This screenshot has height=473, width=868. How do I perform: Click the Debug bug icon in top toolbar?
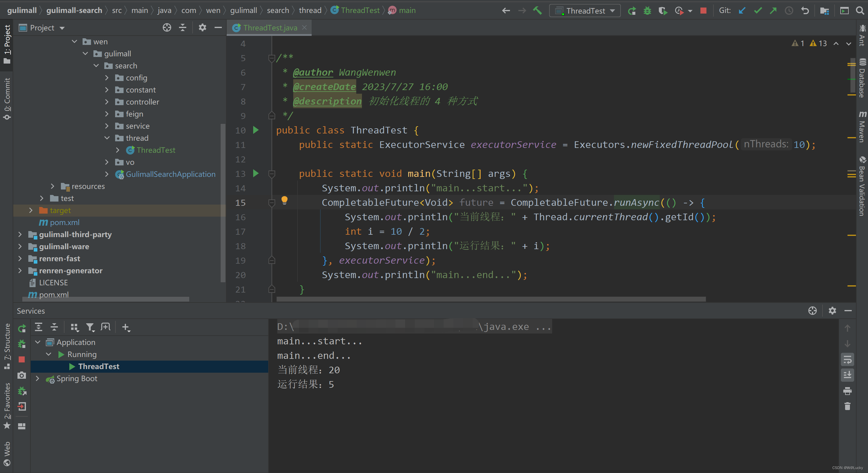[x=647, y=11]
